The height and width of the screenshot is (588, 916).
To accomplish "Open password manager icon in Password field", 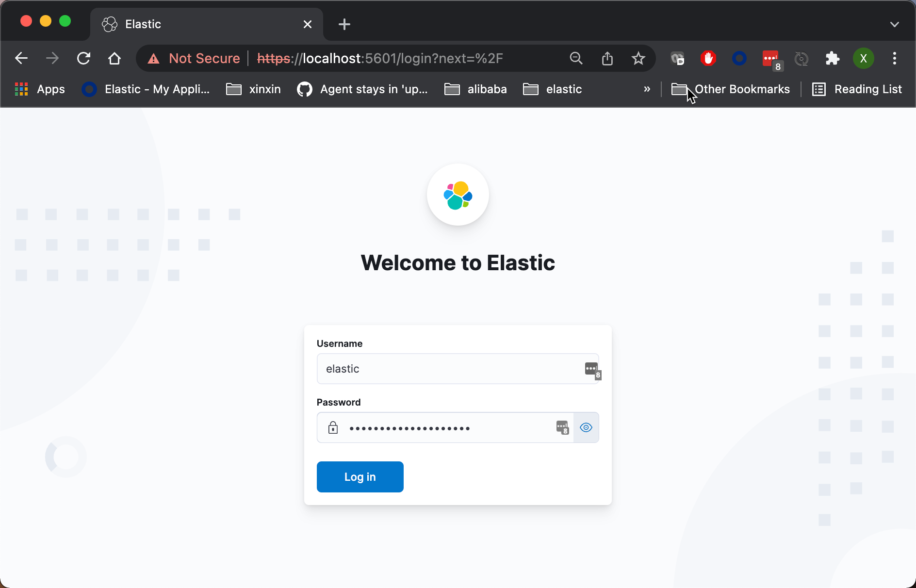I will (562, 427).
